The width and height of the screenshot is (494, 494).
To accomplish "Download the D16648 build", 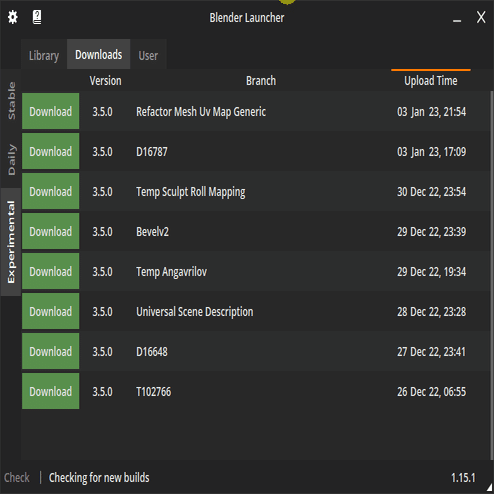I will click(51, 351).
